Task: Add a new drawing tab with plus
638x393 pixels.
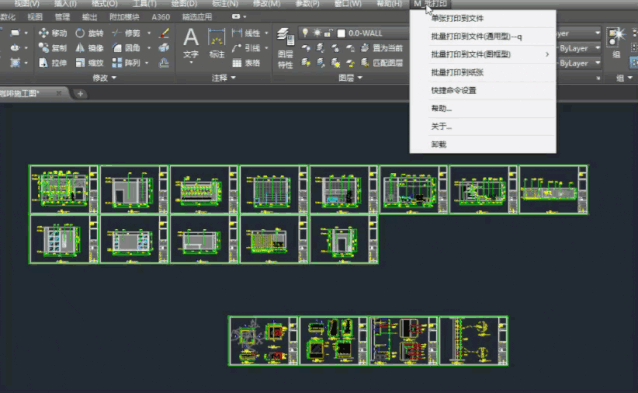Action: pos(80,94)
